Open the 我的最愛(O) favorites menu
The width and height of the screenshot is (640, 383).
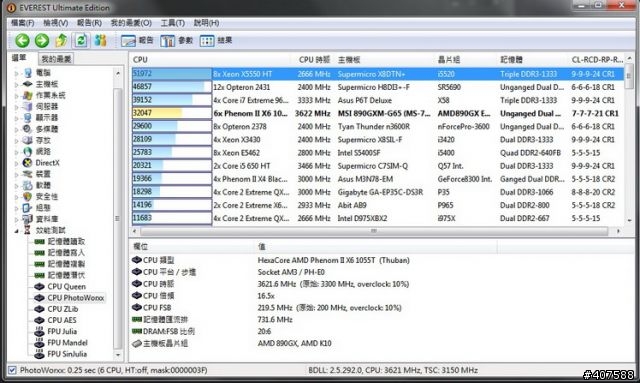click(131, 23)
